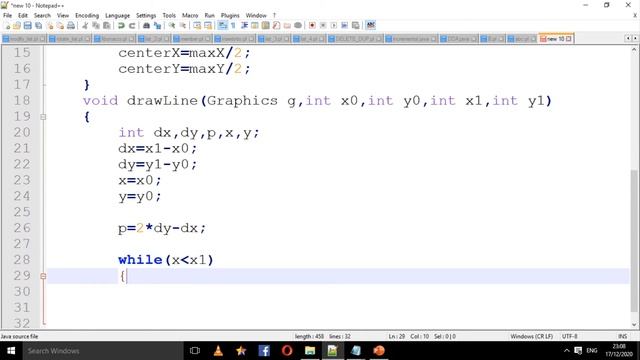Open Find dialog with binoculars icon
This screenshot has width=640, height=360.
pyautogui.click(x=146, y=26)
